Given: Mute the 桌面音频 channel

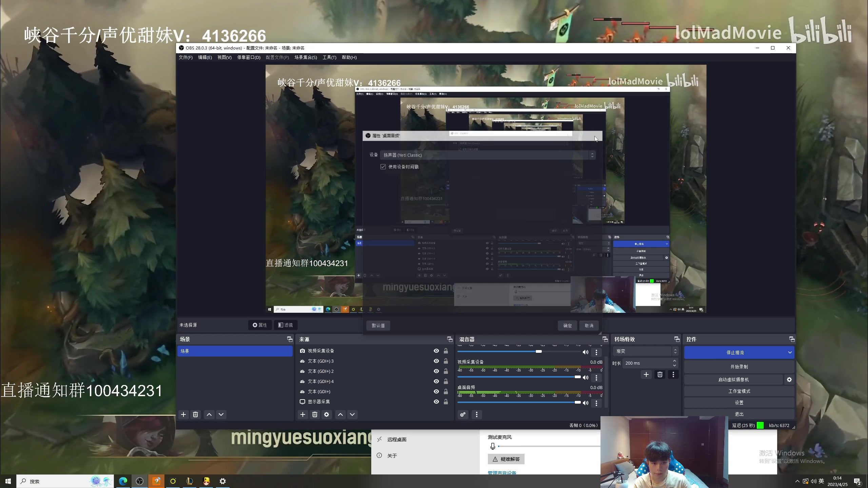Looking at the screenshot, I should (586, 403).
